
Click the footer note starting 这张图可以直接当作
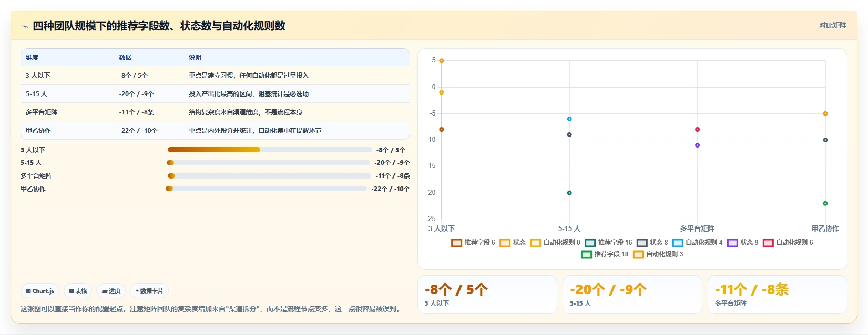pos(212,309)
